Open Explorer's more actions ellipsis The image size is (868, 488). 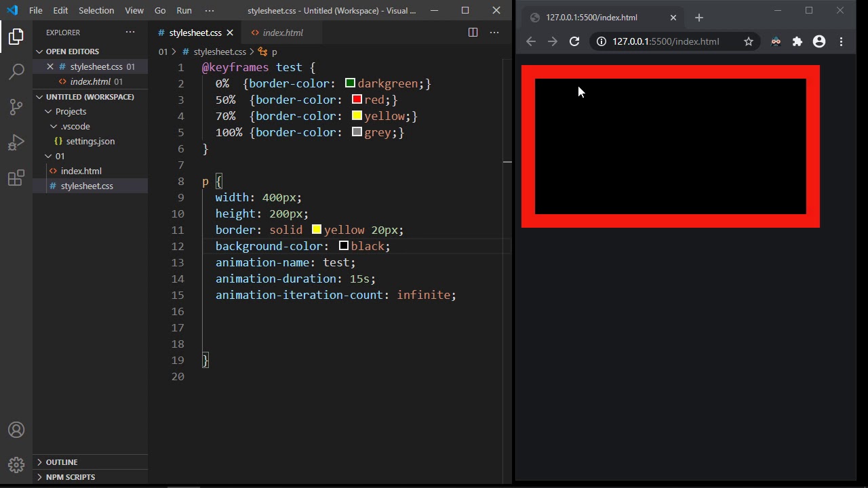(x=130, y=33)
